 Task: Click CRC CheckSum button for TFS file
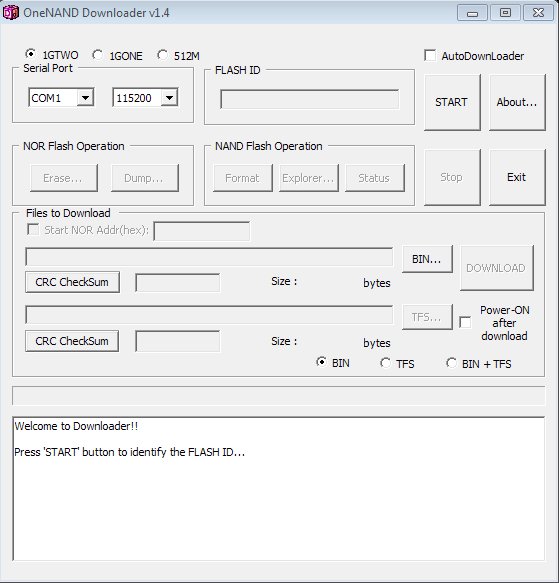click(x=72, y=341)
